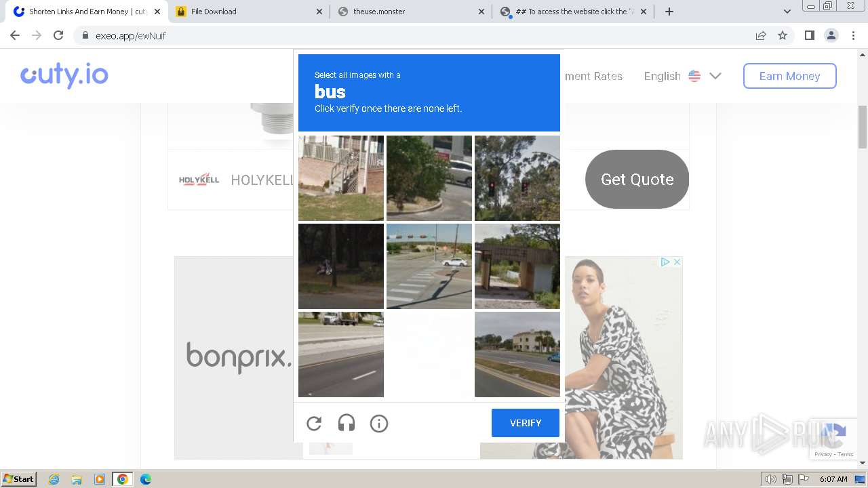Bookmark this tab with star
The width and height of the screenshot is (868, 488).
tap(783, 36)
